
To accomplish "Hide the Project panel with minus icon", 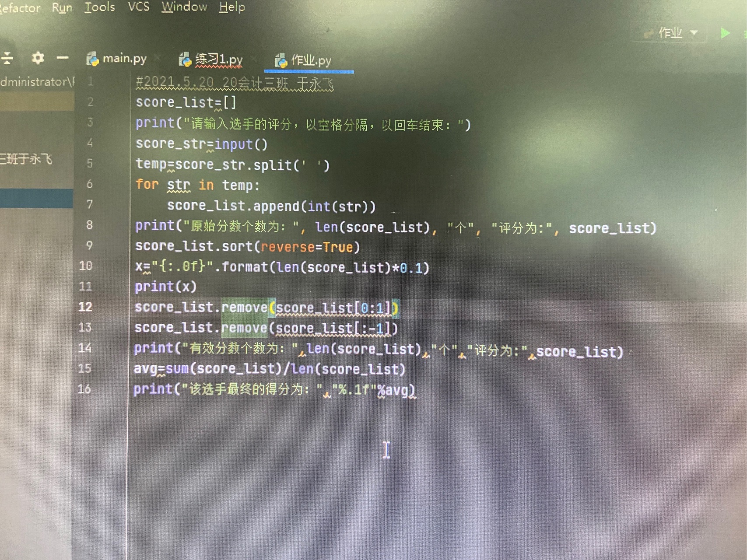I will pyautogui.click(x=63, y=58).
